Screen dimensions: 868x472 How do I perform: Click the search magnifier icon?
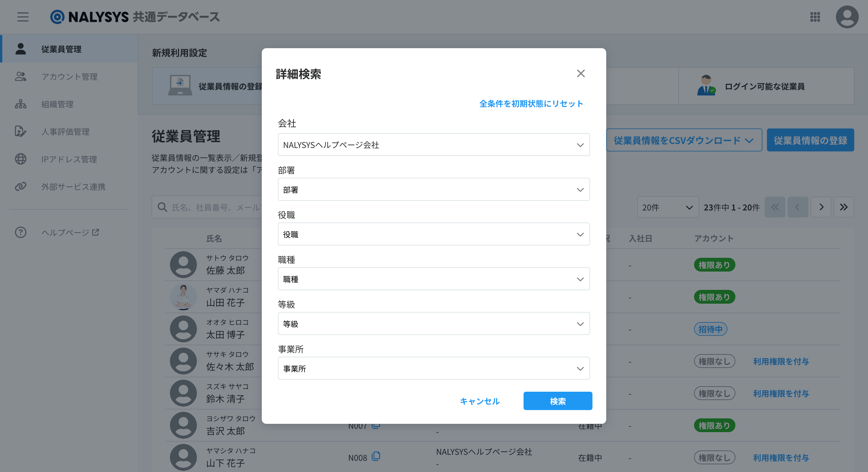162,207
